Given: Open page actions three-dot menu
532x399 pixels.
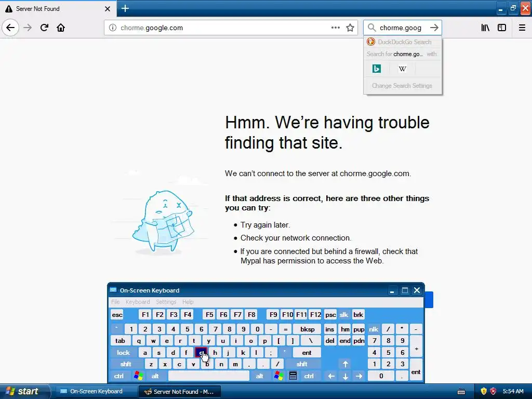Looking at the screenshot, I should tap(336, 28).
